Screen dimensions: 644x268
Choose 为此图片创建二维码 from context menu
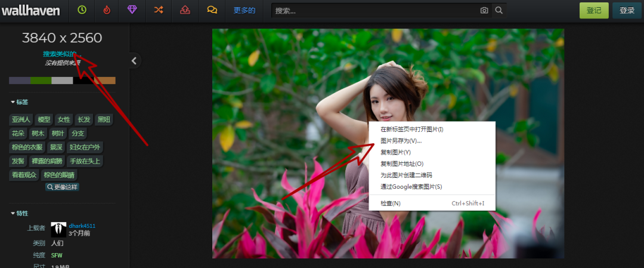pyautogui.click(x=432, y=175)
